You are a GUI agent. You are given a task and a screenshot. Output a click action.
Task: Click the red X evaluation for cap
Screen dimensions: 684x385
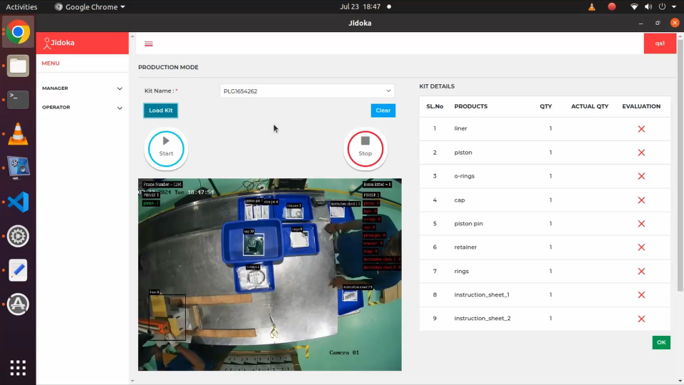641,200
